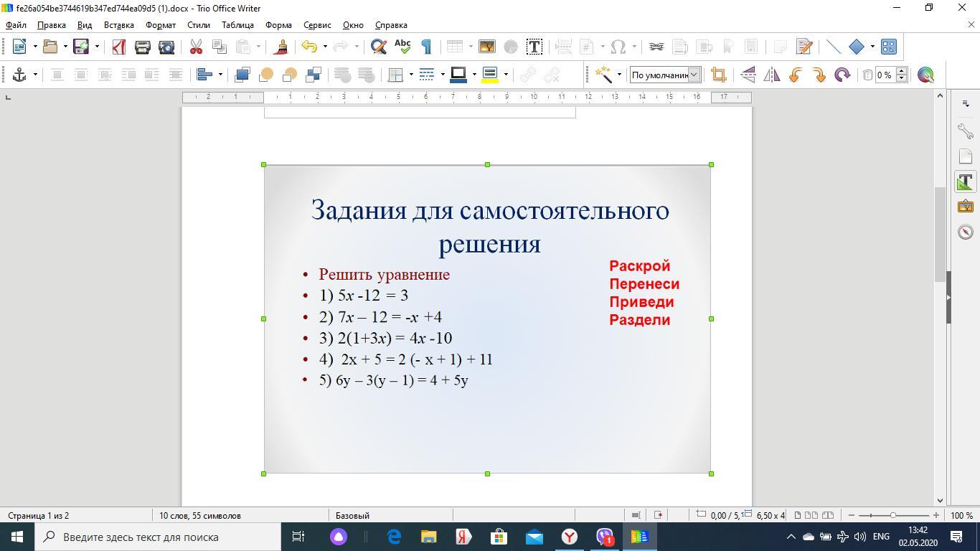Copy the selection using the copy icon
This screenshot has height=551, width=980.
click(219, 47)
